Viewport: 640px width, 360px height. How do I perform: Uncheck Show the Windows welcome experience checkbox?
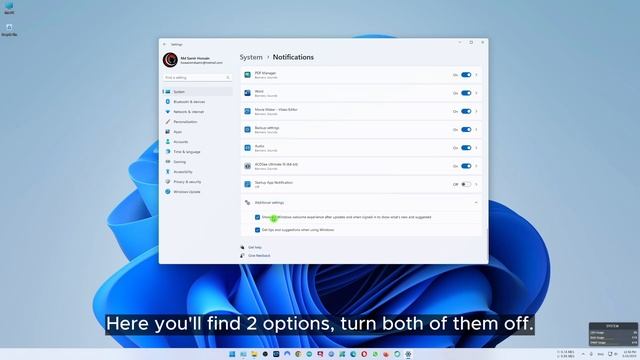click(x=257, y=217)
